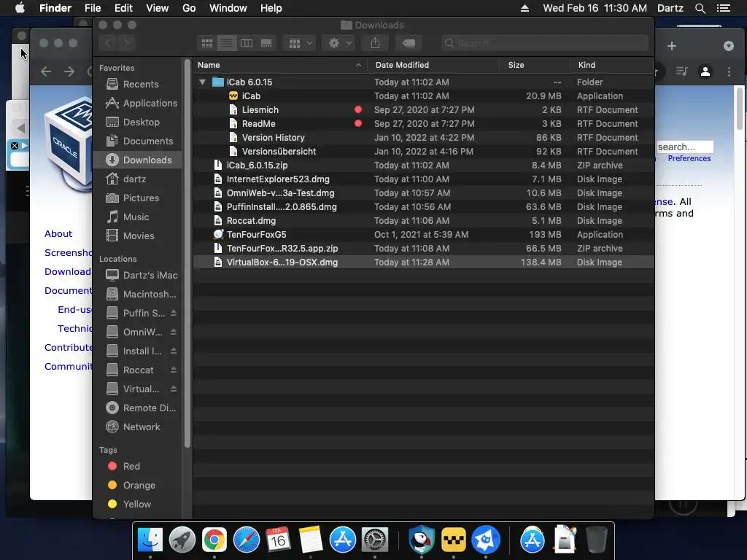Open the View menu
The width and height of the screenshot is (747, 560).
click(158, 8)
